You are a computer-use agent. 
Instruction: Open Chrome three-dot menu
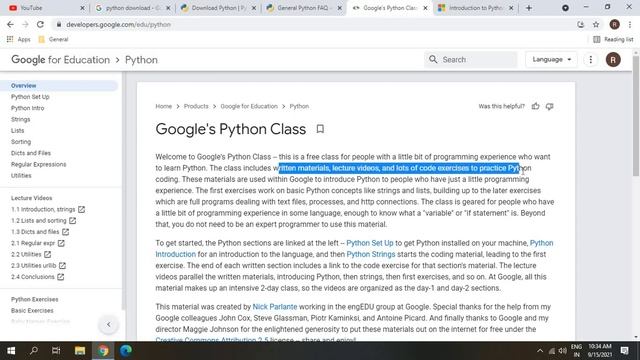pos(630,24)
